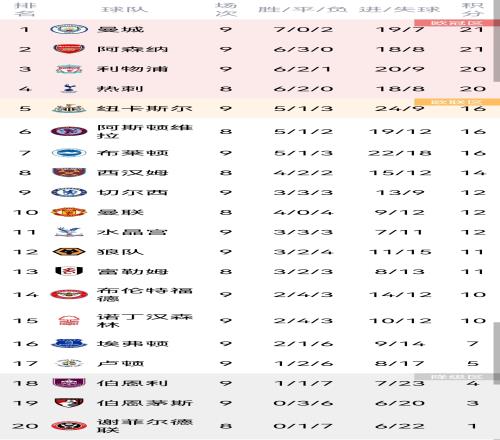The image size is (500, 440).
Task: Select the Wolves orange wolf logo
Action: (69, 252)
